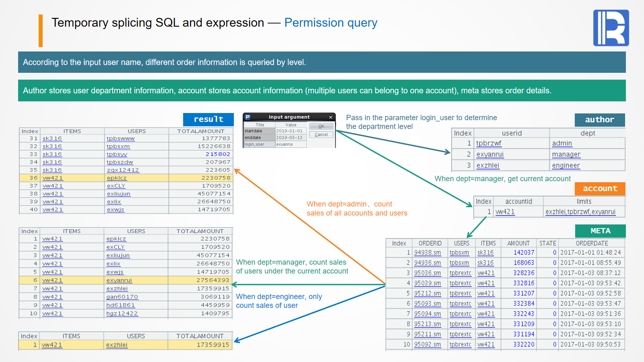Click the P icon in Input argument dialog
The width and height of the screenshot is (644, 362).
[248, 117]
